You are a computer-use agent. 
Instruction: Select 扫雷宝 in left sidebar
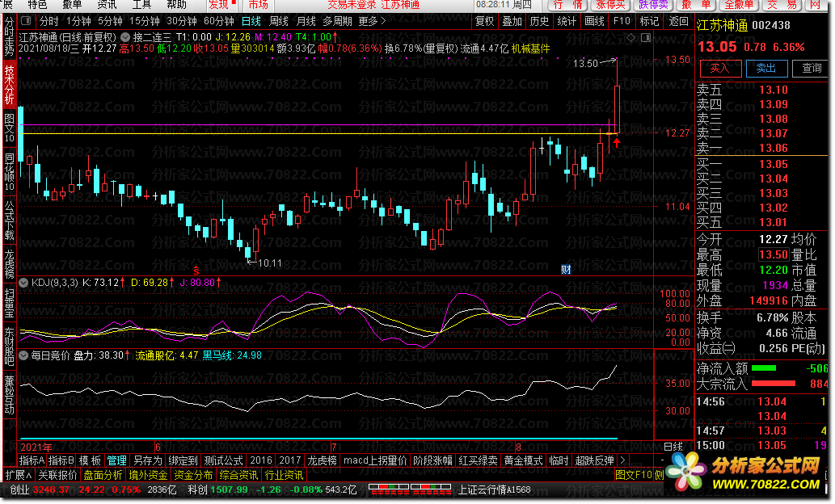tap(9, 304)
